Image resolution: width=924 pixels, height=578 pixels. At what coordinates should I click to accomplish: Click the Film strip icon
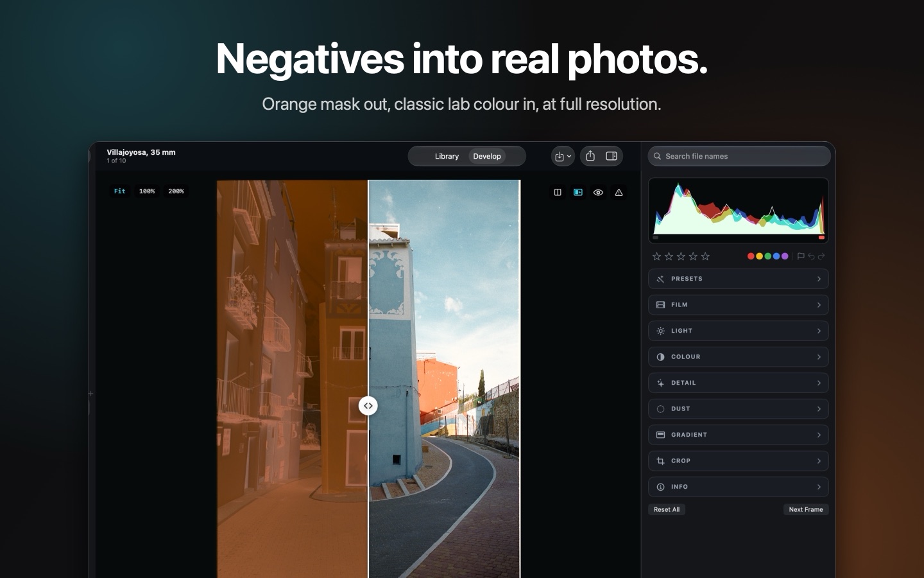[660, 305]
